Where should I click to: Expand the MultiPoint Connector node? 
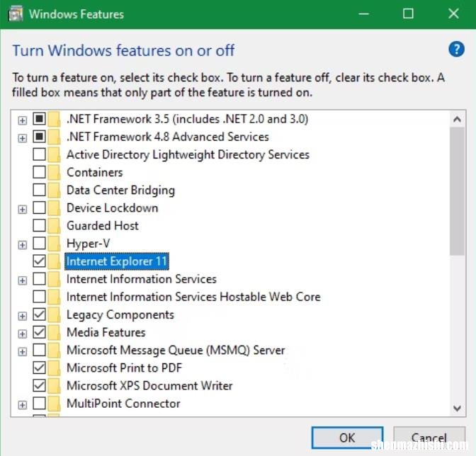(22, 405)
